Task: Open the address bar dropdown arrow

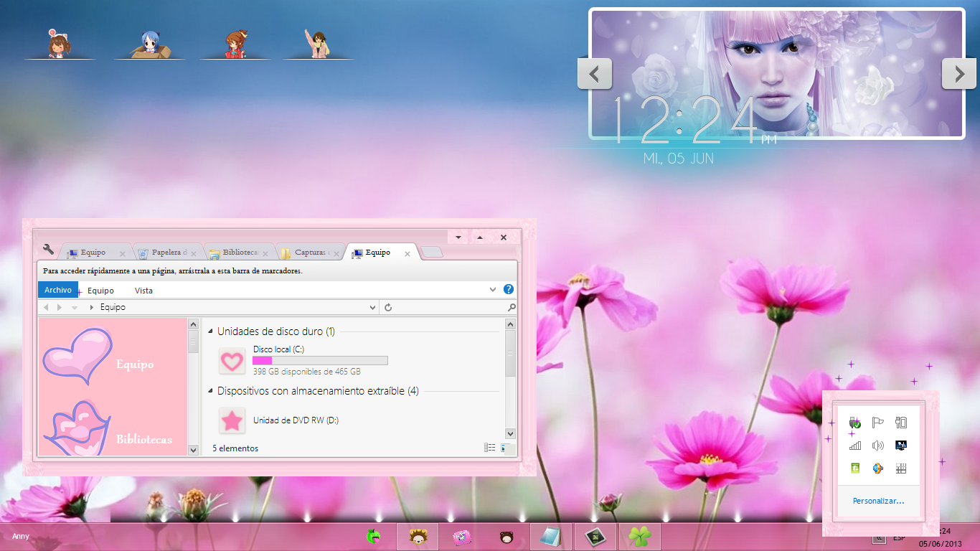Action: click(x=372, y=306)
